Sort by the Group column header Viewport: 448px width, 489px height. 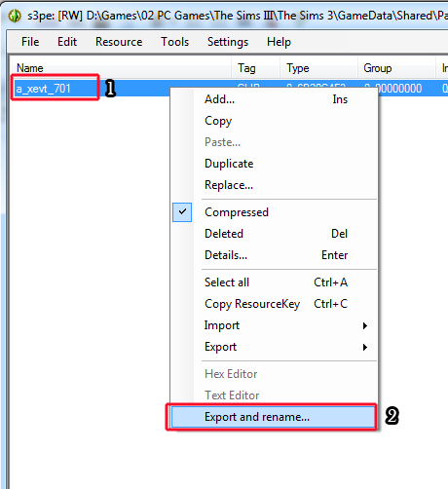396,68
